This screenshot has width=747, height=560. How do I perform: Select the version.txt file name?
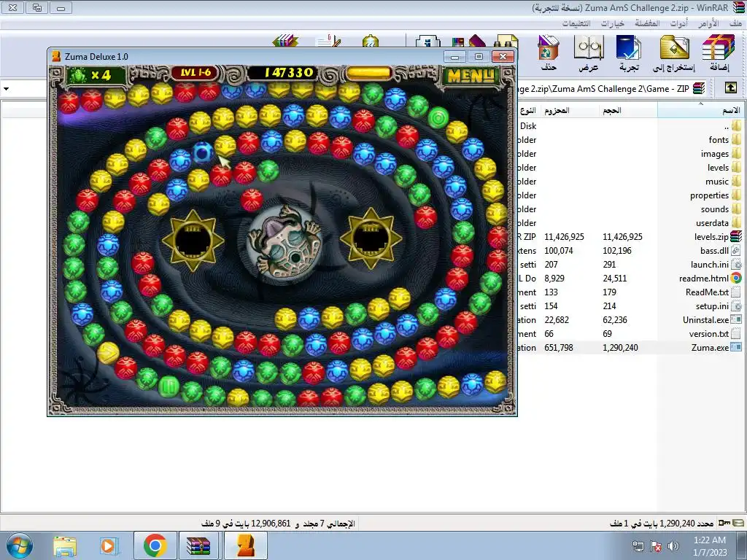(709, 334)
